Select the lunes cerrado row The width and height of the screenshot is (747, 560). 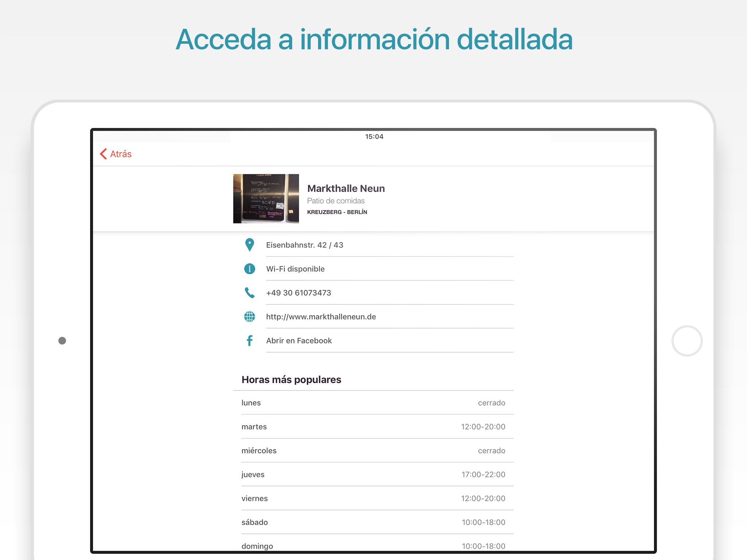pos(373,403)
